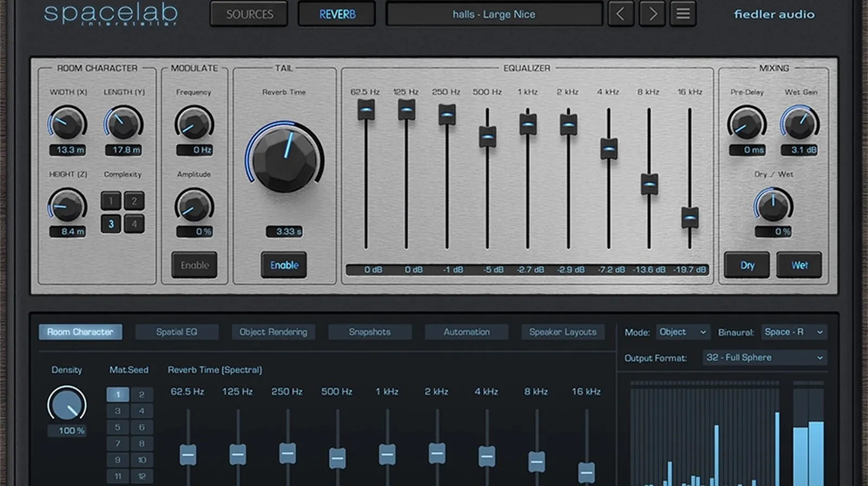Screen dimensions: 868x486
Task: Open the halls - Large Nice preset selector
Action: pos(494,14)
